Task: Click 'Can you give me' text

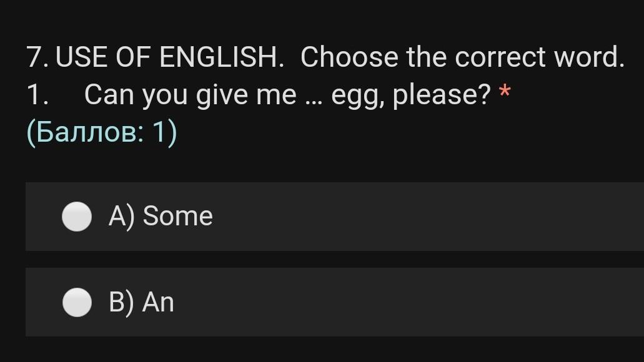Action: click(x=189, y=95)
